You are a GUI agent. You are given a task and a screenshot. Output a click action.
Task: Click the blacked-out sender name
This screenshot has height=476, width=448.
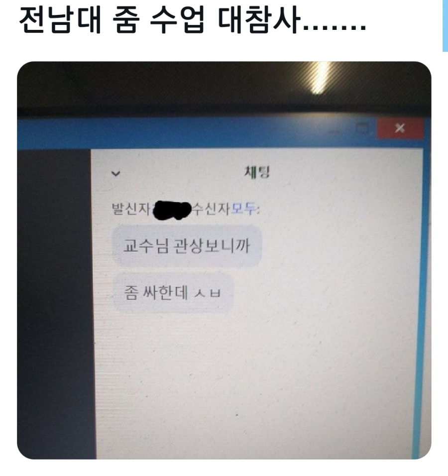coord(172,210)
